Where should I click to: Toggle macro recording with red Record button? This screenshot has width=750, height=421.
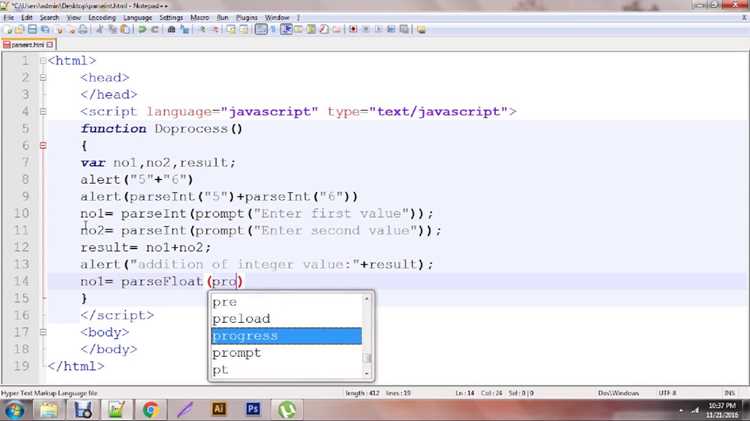353,30
